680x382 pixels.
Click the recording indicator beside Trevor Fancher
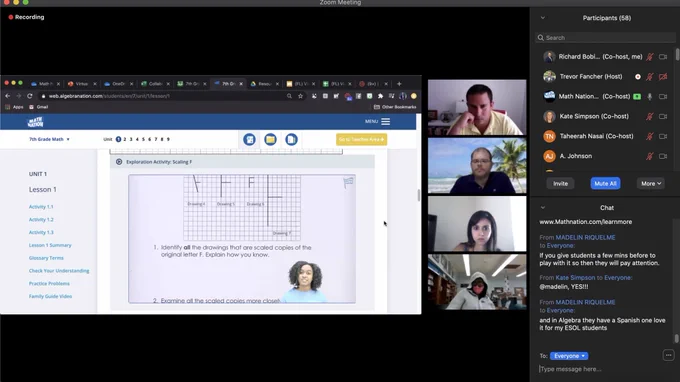[638, 77]
